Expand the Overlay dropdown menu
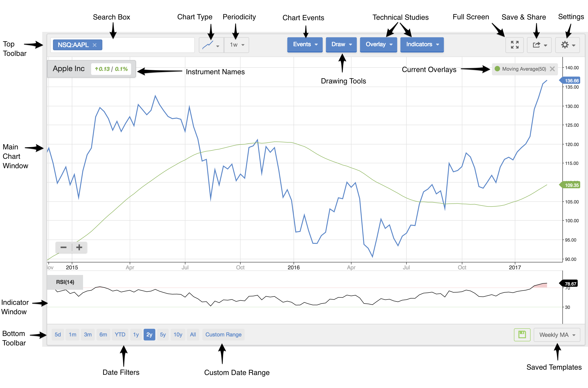 click(x=378, y=44)
